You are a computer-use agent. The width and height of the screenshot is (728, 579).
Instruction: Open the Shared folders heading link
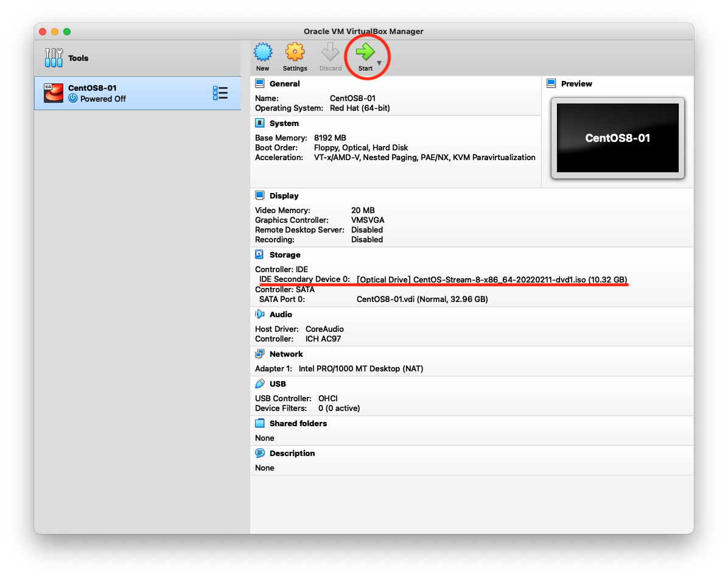tap(298, 423)
